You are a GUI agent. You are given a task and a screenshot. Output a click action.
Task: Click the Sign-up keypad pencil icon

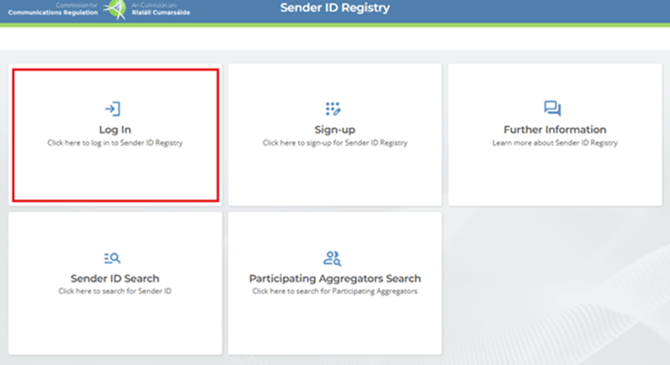(x=333, y=109)
